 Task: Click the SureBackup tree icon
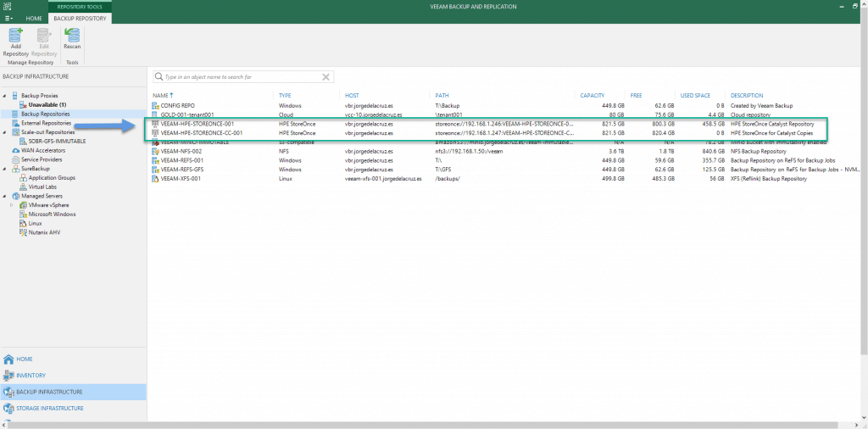point(15,169)
